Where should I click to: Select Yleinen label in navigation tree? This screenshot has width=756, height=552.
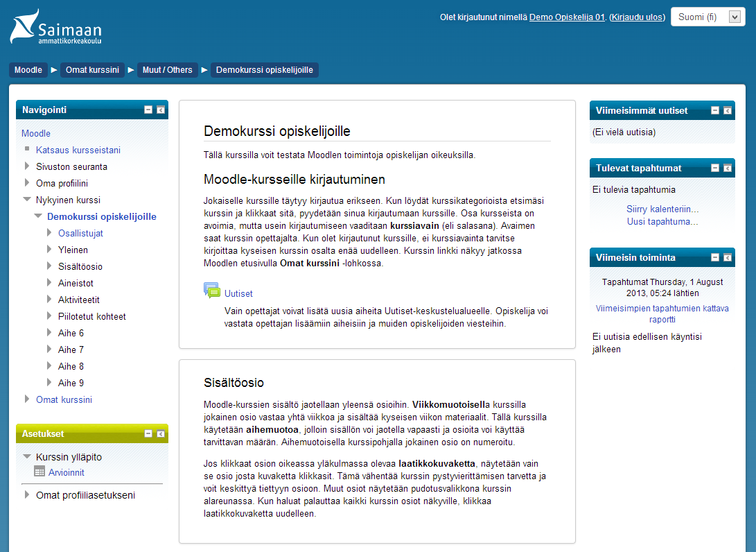(73, 250)
